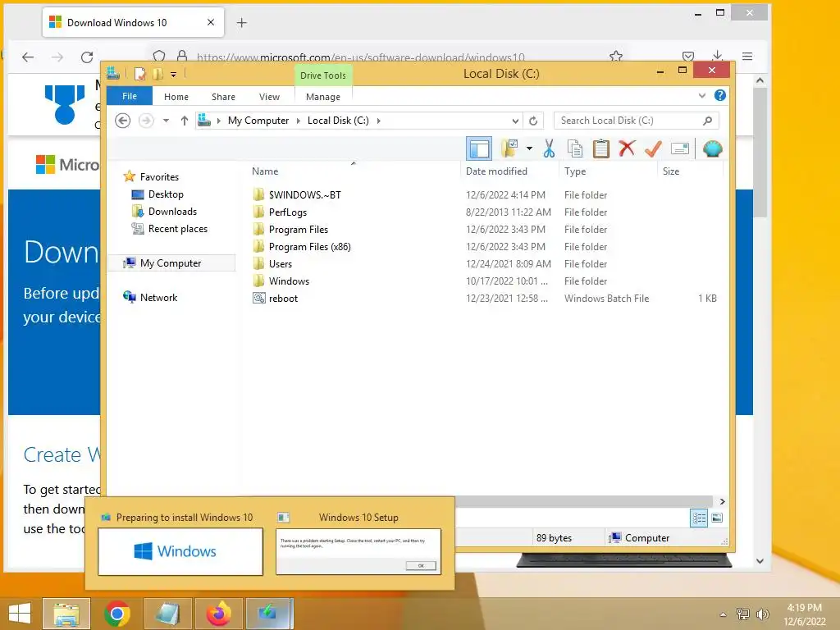840x630 pixels.
Task: Select Recent places under Favorites
Action: point(177,229)
